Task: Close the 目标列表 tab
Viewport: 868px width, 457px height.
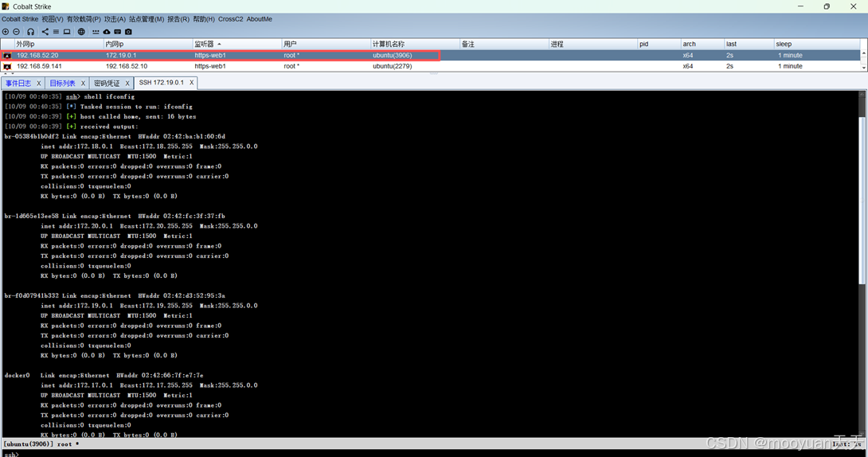Action: 83,83
